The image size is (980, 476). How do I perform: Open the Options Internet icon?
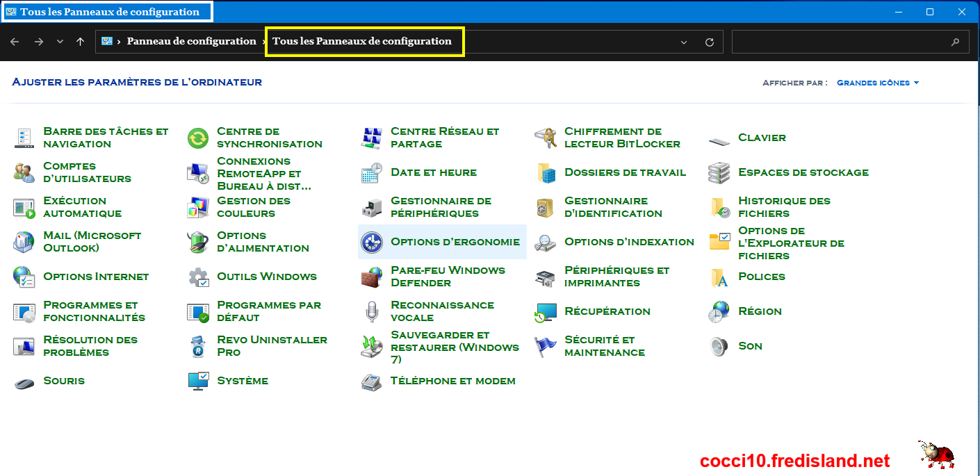pyautogui.click(x=24, y=277)
